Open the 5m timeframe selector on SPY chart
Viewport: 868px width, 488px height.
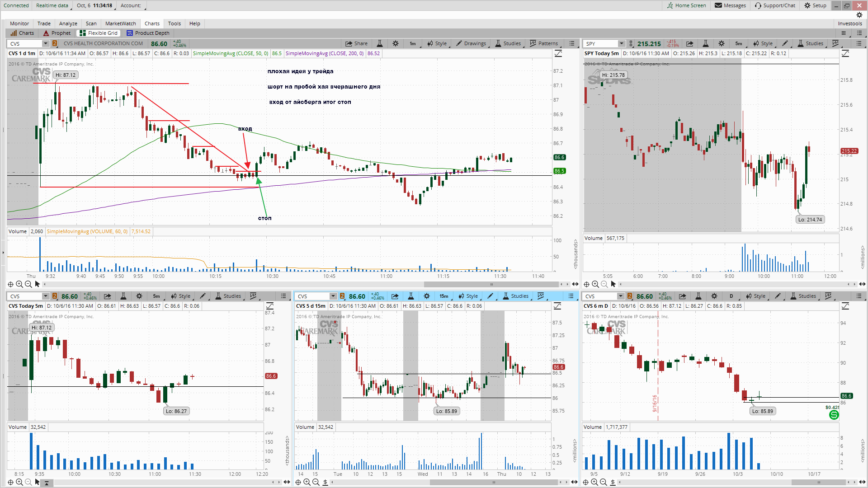pos(739,43)
